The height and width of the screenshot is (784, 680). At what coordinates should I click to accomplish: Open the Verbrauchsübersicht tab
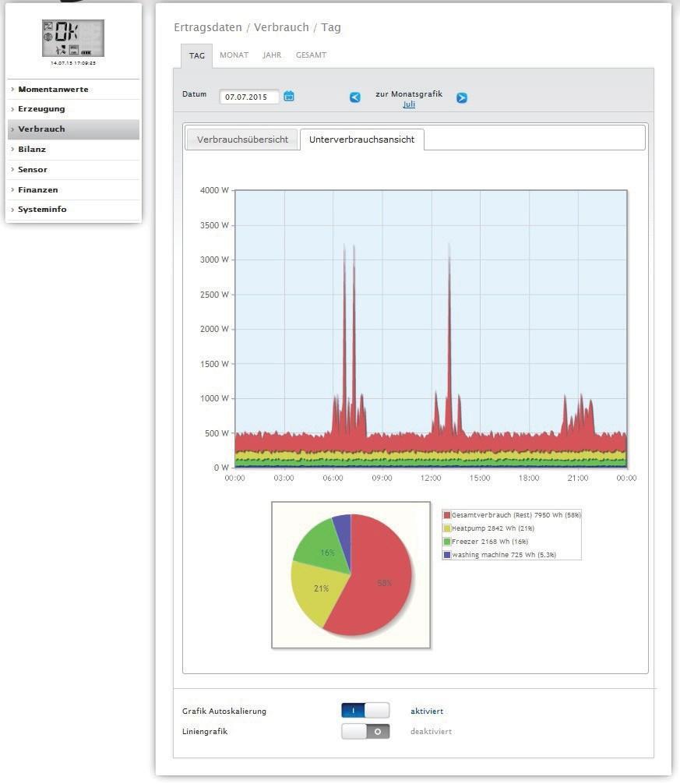[242, 139]
